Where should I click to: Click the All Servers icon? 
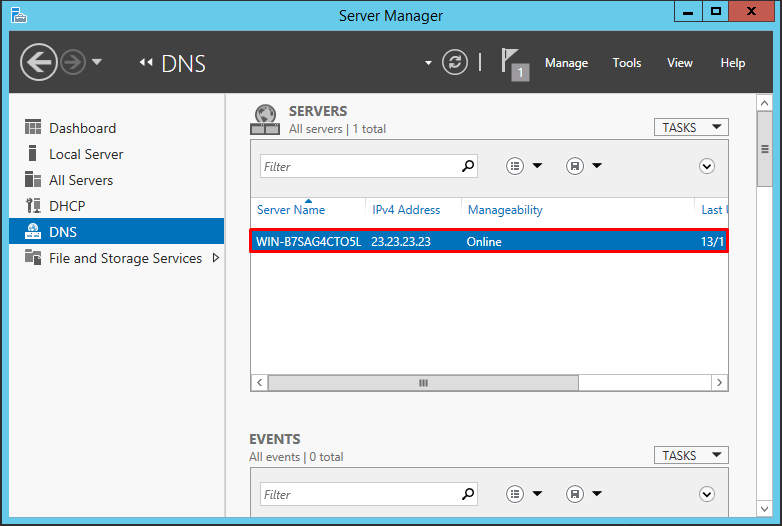pyautogui.click(x=33, y=179)
